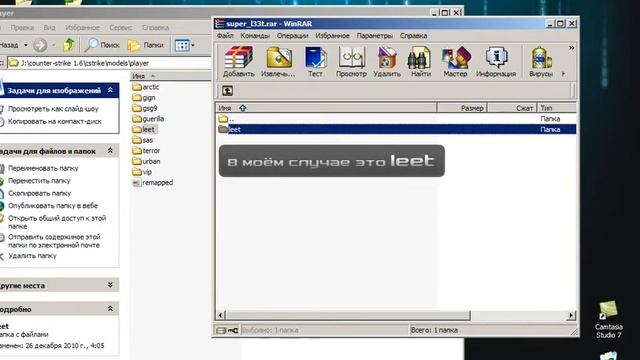The height and width of the screenshot is (360, 640).
Task: Click the Найти (Find) binoculars icon
Action: point(420,61)
